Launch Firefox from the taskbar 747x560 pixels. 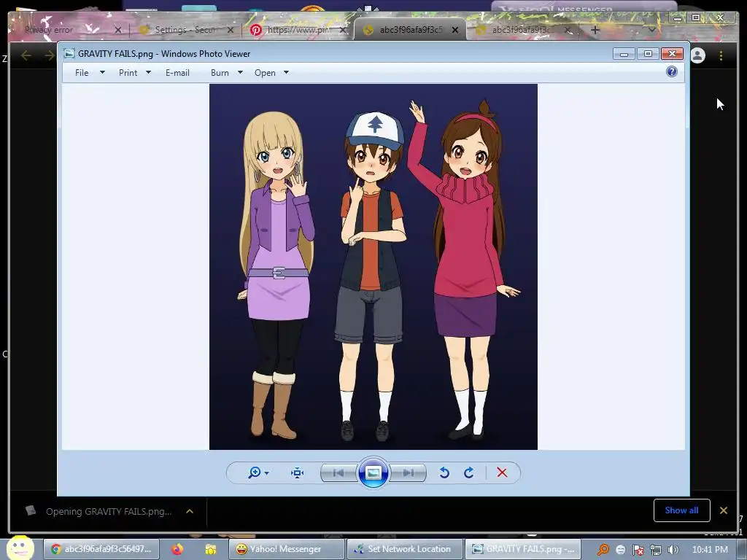point(177,549)
